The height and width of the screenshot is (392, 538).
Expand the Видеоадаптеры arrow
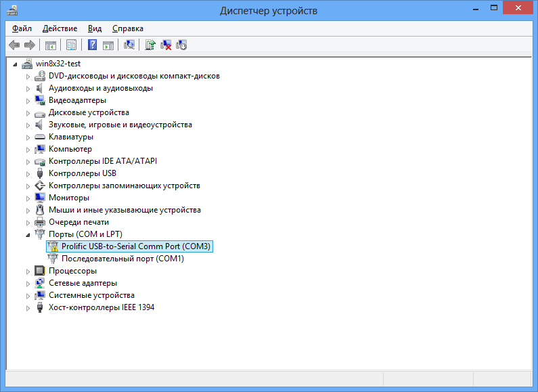(x=28, y=101)
